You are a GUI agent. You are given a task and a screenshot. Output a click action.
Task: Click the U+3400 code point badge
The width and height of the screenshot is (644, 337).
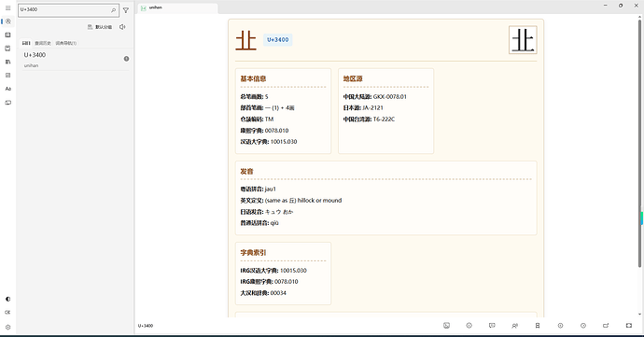click(x=278, y=40)
